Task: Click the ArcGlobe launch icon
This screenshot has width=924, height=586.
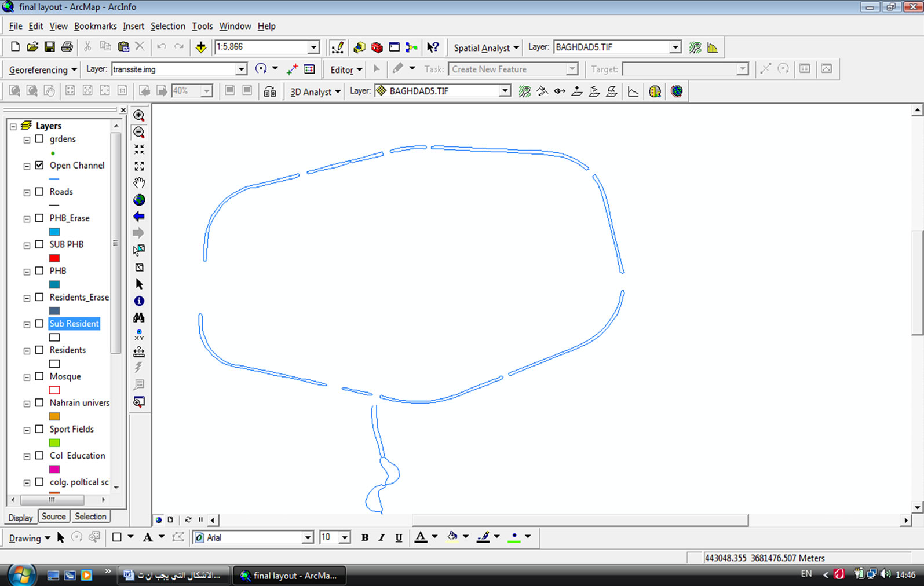Action: (677, 91)
